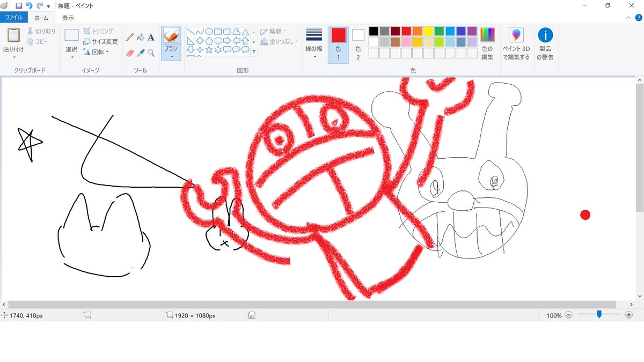
Task: Activate Color 2 (色2) selector
Action: (358, 45)
